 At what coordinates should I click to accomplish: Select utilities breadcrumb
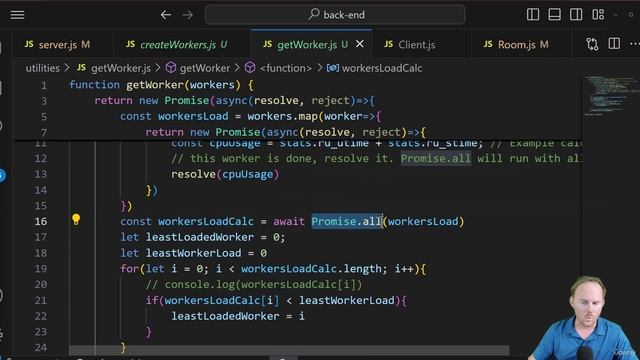(x=42, y=68)
